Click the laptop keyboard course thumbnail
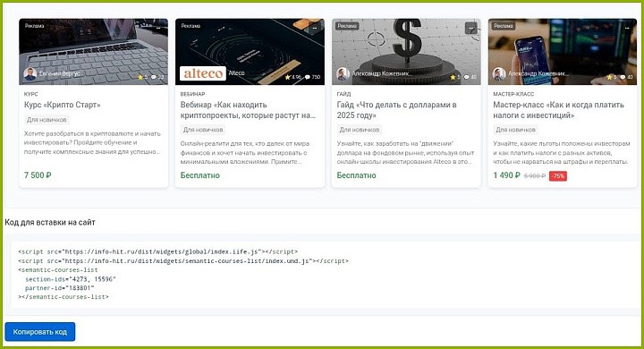Viewport: 644px width, 349px height. coord(94,52)
